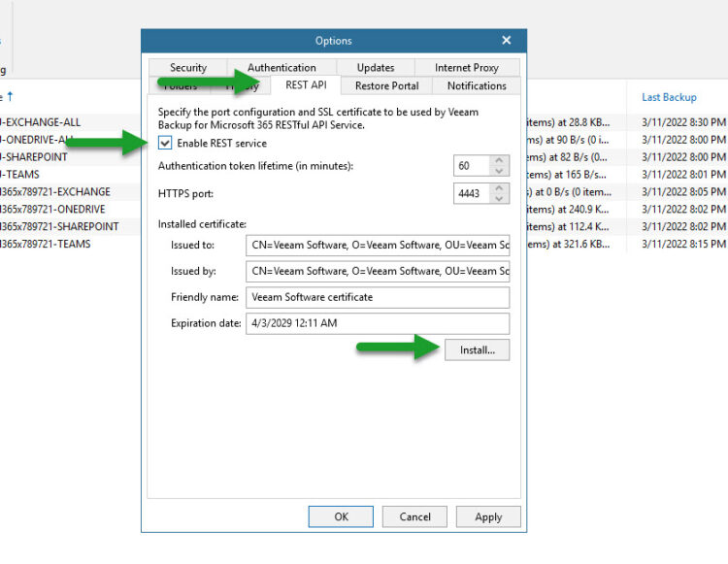Click the Apply button
The height and width of the screenshot is (564, 728).
pyautogui.click(x=488, y=516)
